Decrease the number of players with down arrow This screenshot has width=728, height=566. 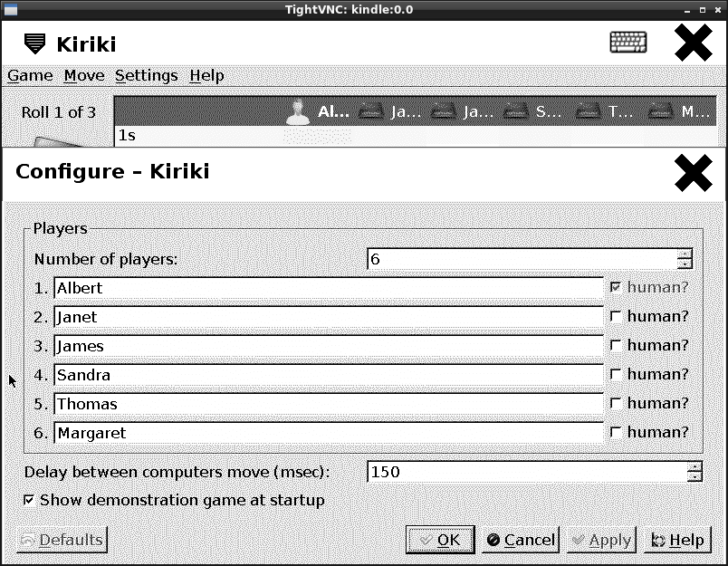click(x=685, y=264)
